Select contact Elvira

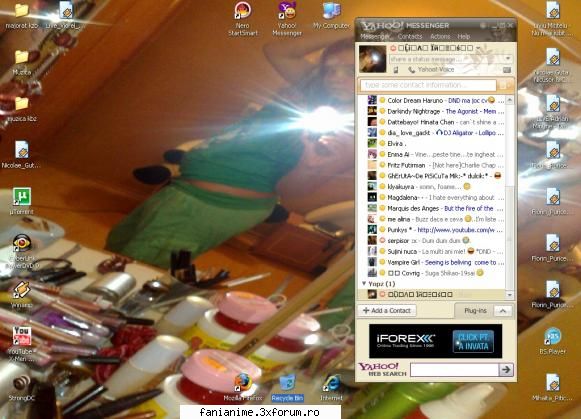(432, 143)
